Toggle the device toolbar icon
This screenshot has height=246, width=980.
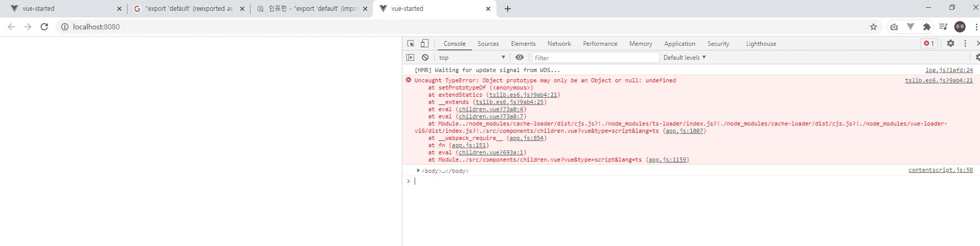424,44
